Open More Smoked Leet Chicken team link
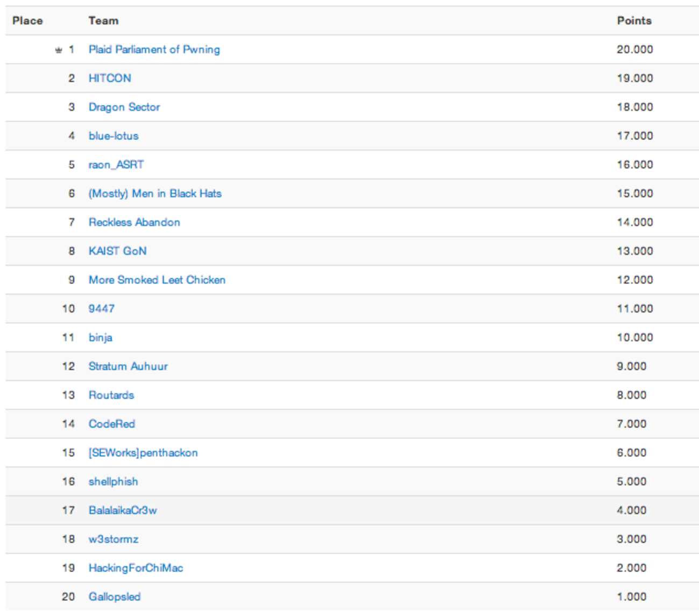 157,280
